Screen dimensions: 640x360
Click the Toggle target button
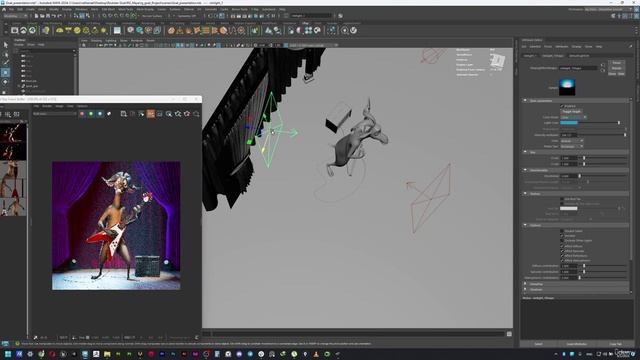click(x=571, y=111)
